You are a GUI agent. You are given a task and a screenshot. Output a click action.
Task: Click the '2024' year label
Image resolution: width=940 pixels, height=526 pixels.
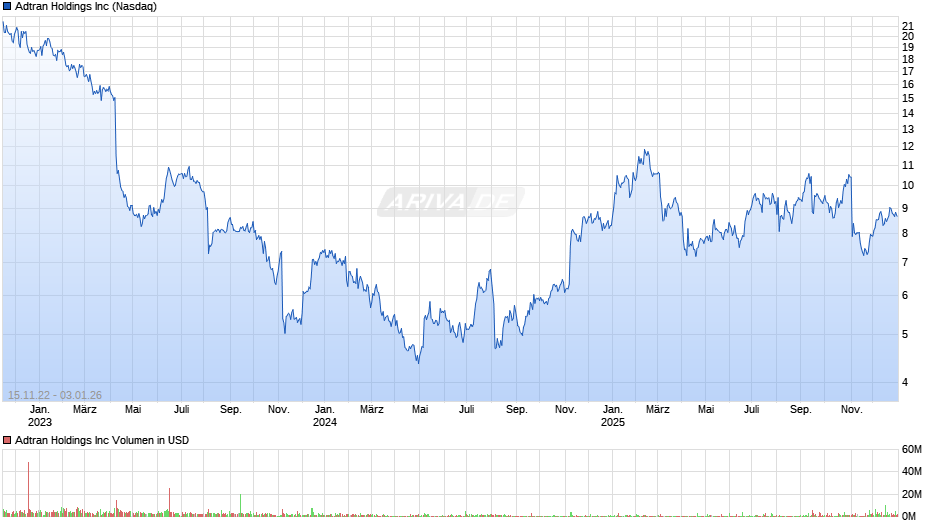[x=325, y=422]
